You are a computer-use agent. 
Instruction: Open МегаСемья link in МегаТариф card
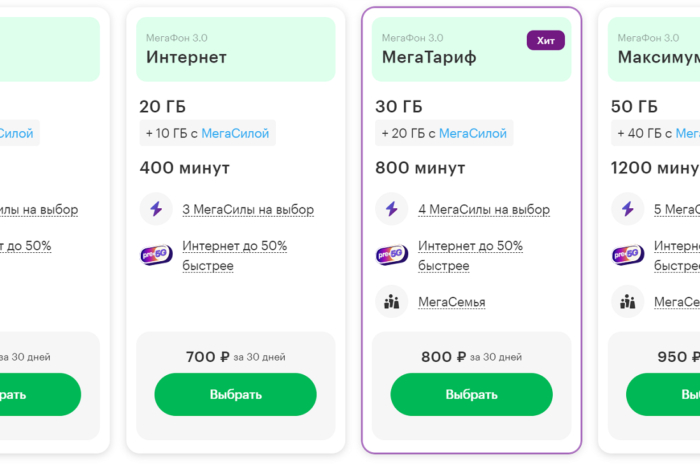pos(451,302)
